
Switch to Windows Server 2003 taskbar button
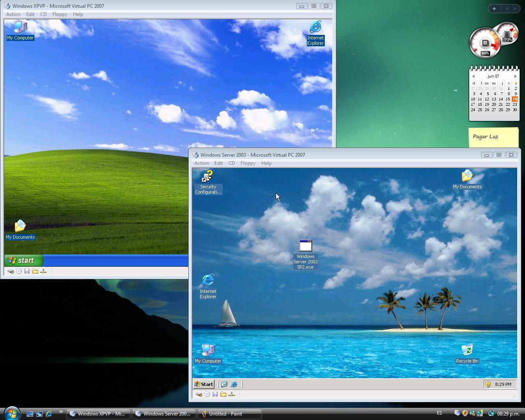point(164,414)
